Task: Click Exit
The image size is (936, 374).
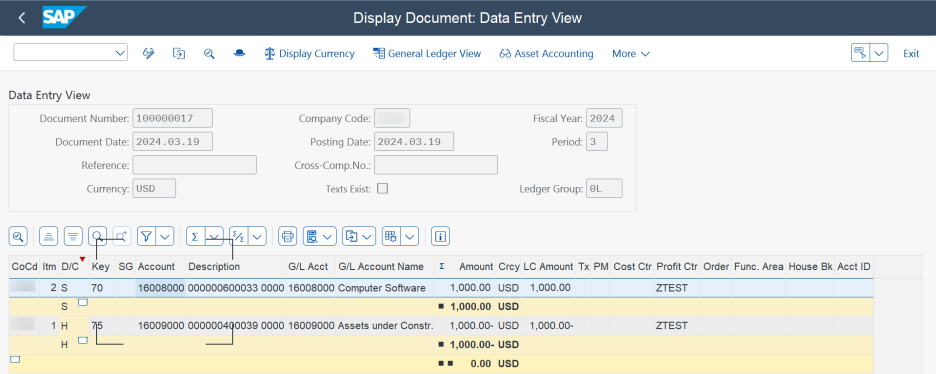Action: 911,54
